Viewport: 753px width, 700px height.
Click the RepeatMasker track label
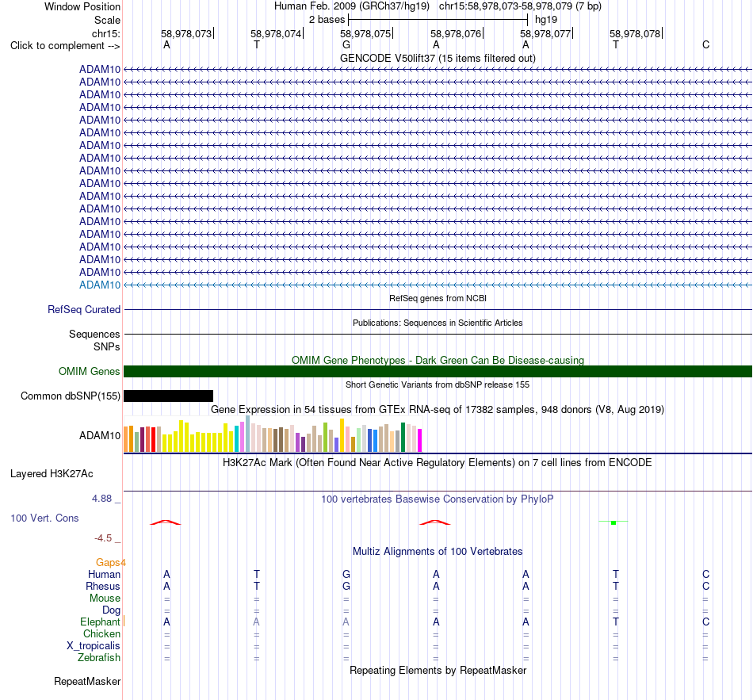pyautogui.click(x=87, y=681)
